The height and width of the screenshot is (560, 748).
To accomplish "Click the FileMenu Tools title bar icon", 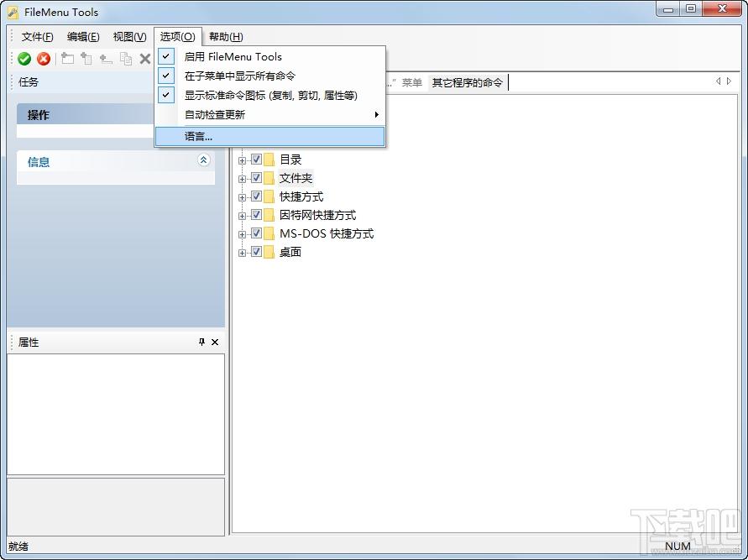I will 13,13.
